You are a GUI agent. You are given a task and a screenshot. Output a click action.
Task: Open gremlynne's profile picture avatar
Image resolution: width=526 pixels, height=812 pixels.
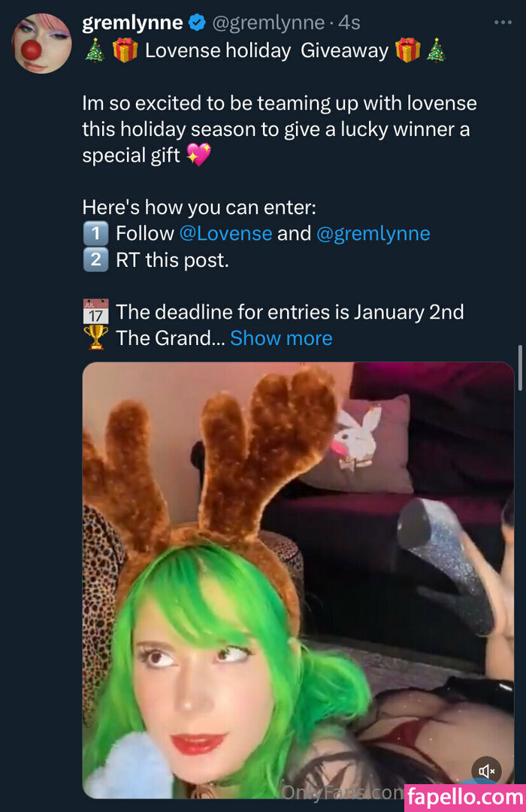pos(42,43)
